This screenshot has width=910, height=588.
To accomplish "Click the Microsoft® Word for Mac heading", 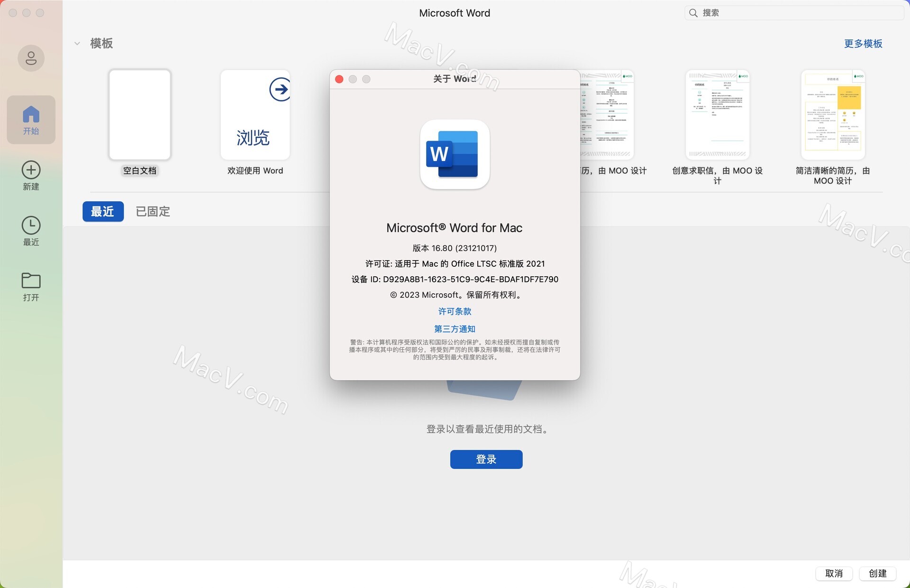I will click(x=454, y=228).
